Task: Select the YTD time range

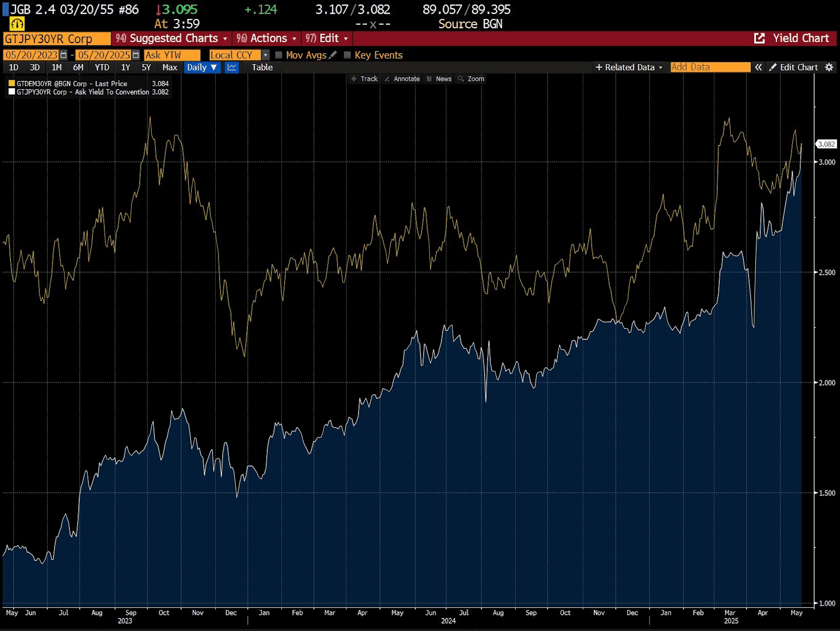Action: [x=102, y=67]
